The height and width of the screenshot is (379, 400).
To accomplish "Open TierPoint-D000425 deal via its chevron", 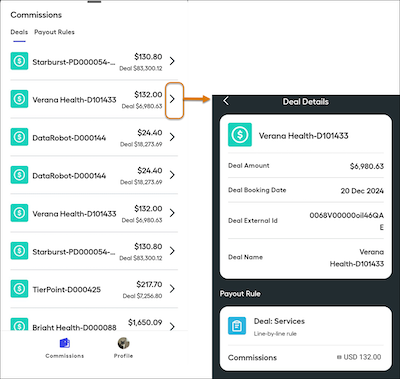I will coord(172,289).
